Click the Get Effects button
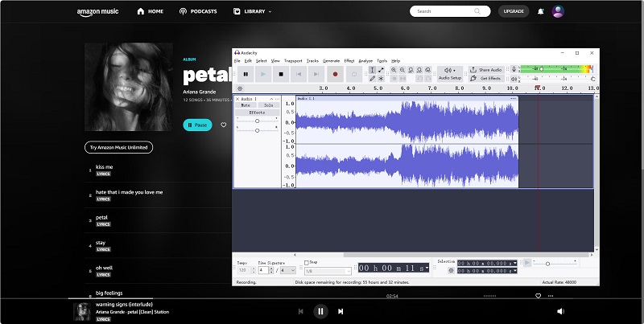Viewport: 644px width, 324px height. [486, 78]
